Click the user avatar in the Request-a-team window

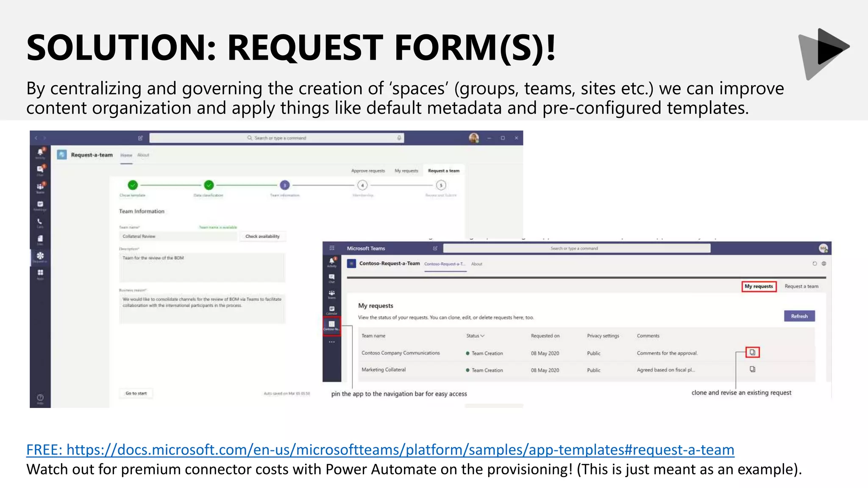pyautogui.click(x=474, y=138)
